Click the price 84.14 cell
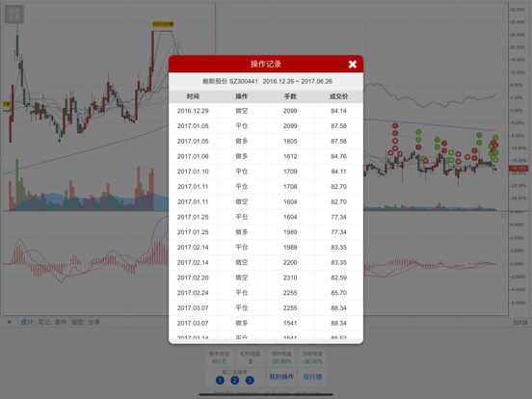 [x=338, y=111]
